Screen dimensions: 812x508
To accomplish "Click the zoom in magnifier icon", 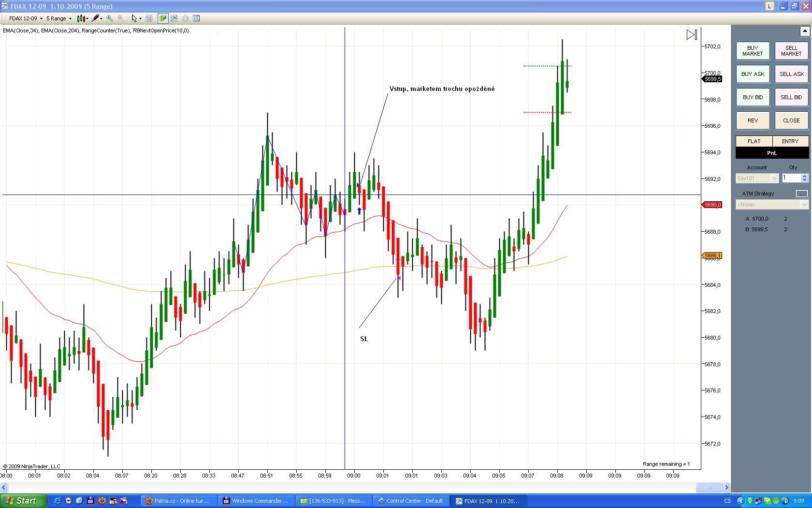I will click(x=110, y=18).
